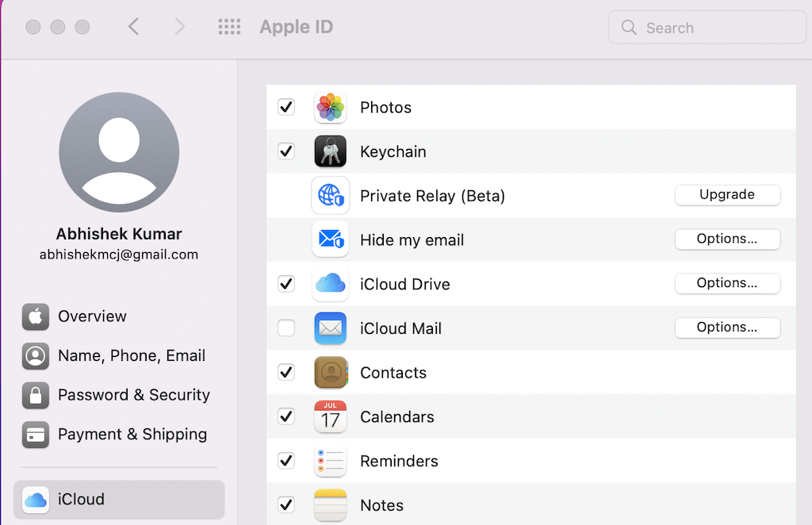Open Options for iCloud Mail
The image size is (812, 525).
[x=727, y=328]
